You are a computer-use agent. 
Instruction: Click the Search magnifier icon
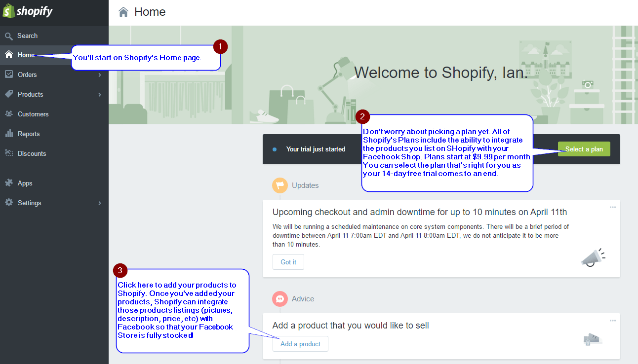click(9, 36)
